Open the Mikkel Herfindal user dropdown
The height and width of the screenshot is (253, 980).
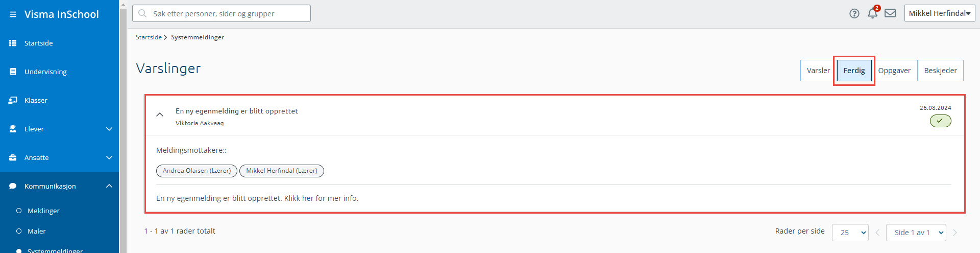(x=939, y=13)
